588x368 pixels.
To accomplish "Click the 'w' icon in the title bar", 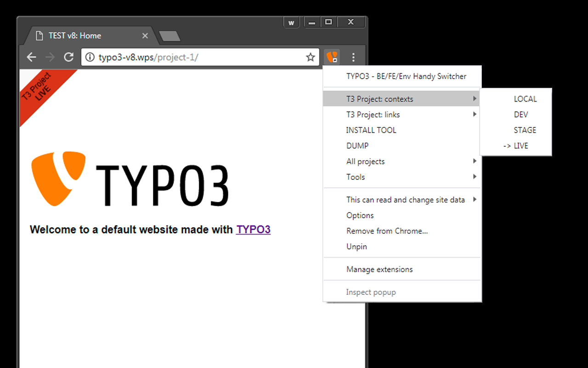I will click(x=291, y=22).
